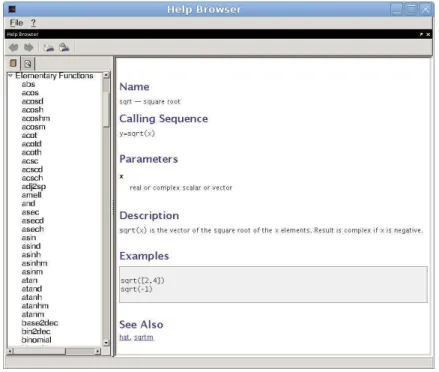Click the horizontal scrollbar right arrow
Screen dimensions: 439x372
coord(98,351)
